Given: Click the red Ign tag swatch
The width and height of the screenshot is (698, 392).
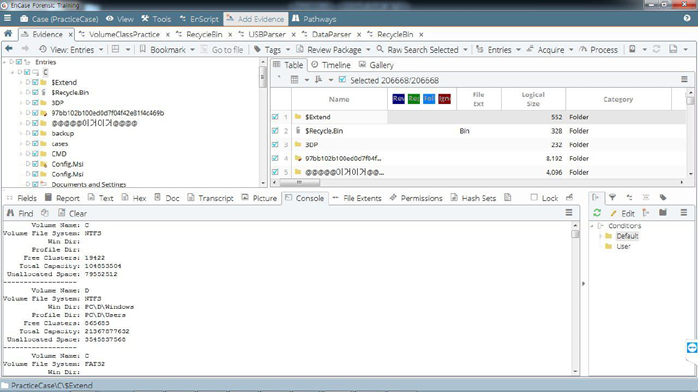Looking at the screenshot, I should coord(444,99).
